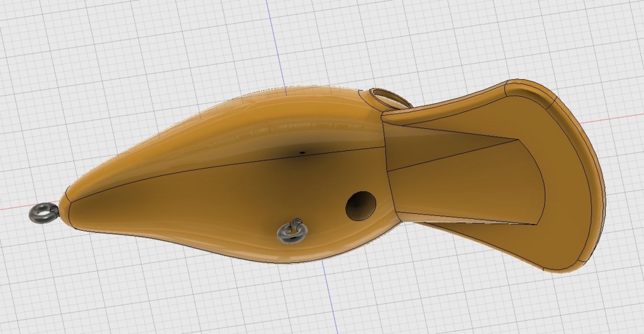The image size is (644, 334).
Task: Select the gray nose eyelet ring on the lure
Action: pos(44,213)
